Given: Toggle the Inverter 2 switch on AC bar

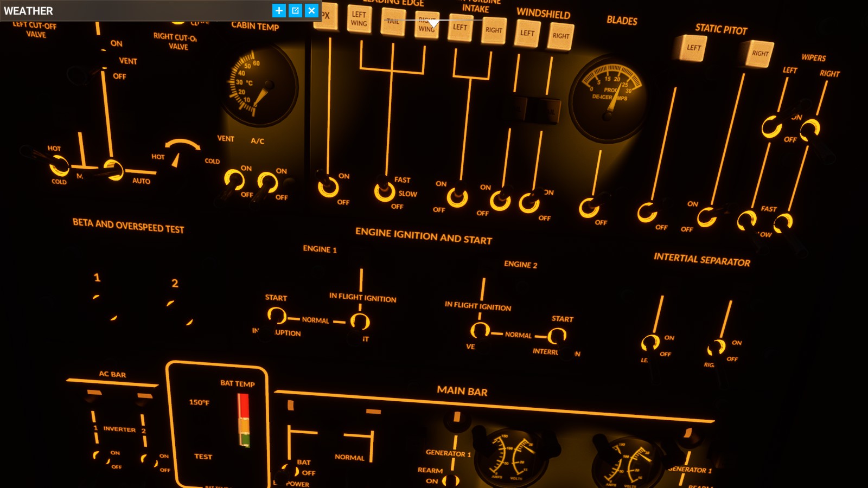Looking at the screenshot, I should (148, 460).
